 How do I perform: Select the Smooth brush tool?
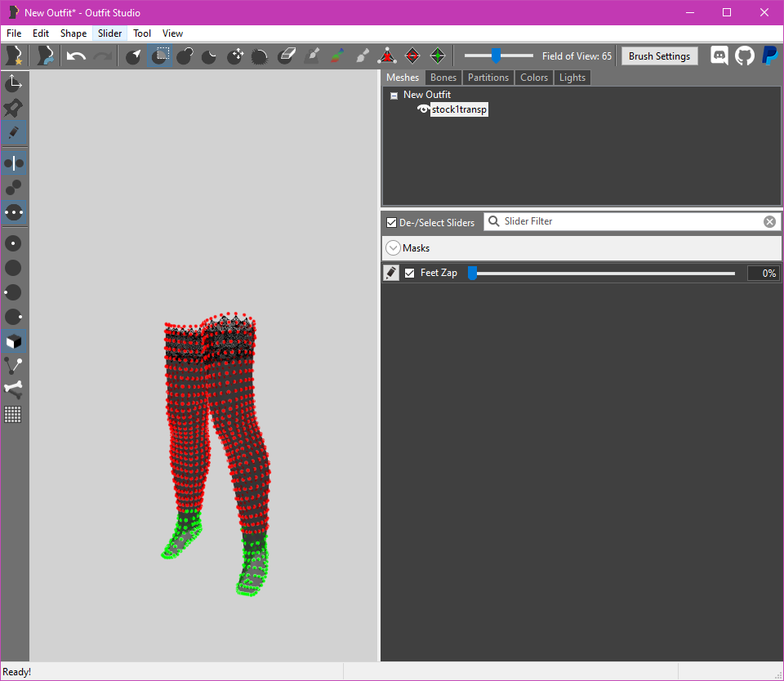coord(259,56)
